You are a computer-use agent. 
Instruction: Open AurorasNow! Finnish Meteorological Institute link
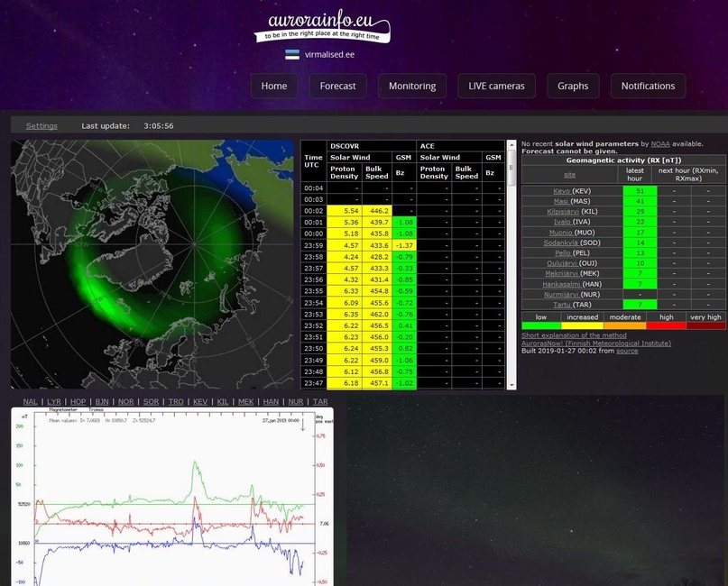(x=596, y=343)
